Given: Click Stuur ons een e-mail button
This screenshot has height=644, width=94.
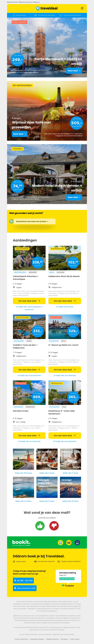Looking at the screenshot, I should (x=25, y=588).
